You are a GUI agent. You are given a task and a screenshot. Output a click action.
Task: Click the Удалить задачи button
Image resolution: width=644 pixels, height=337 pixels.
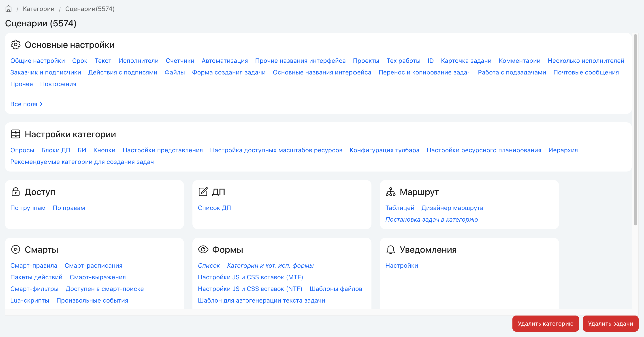610,324
